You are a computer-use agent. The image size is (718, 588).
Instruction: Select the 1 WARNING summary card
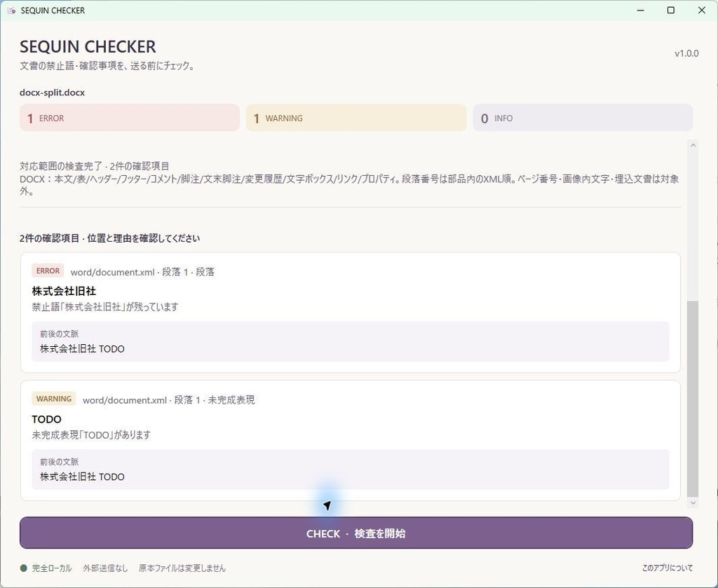355,118
